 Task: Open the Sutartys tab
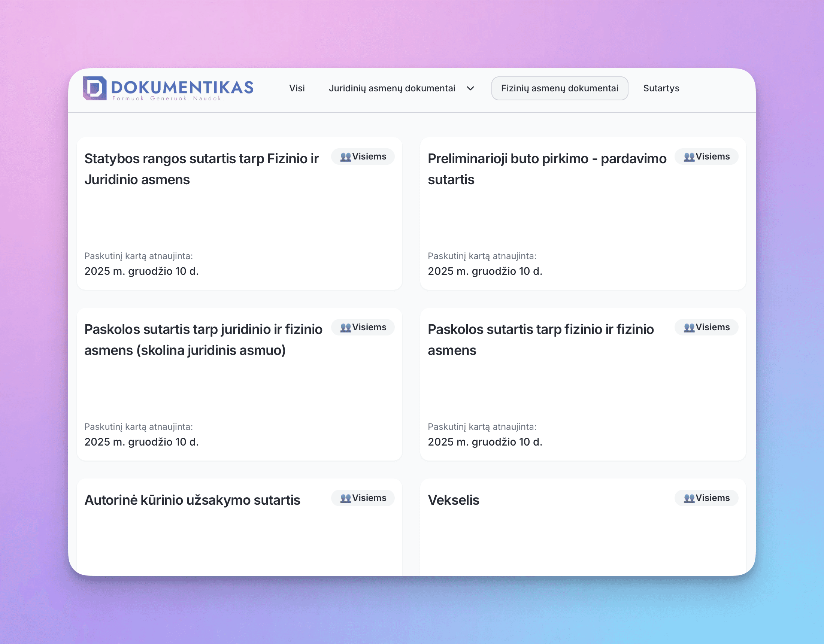(661, 88)
